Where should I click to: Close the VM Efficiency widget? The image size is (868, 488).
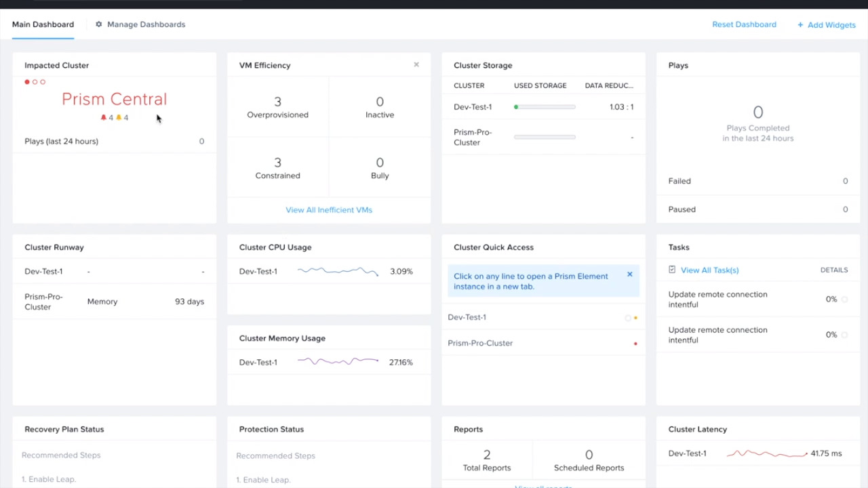pyautogui.click(x=416, y=65)
